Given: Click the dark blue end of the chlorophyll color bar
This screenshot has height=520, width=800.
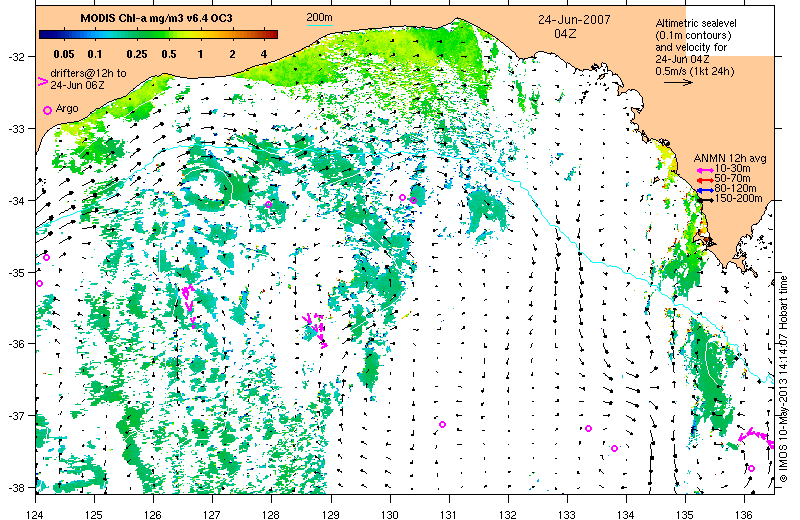Looking at the screenshot, I should pos(43,35).
